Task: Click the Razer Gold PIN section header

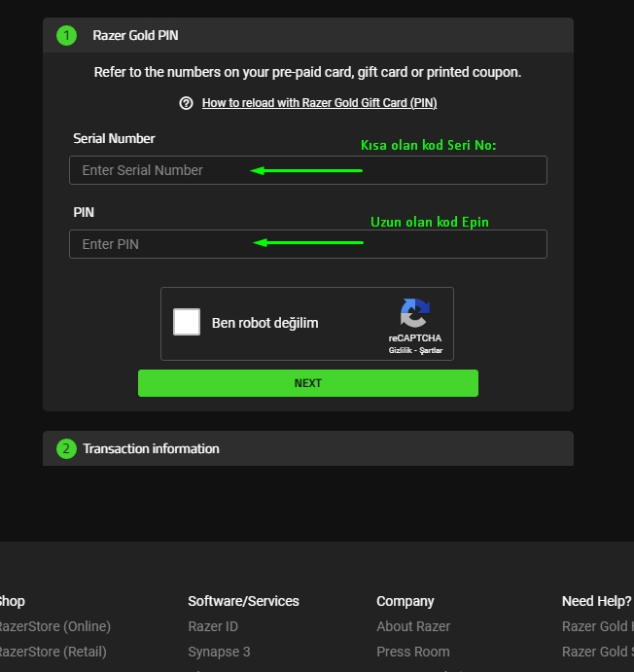Action: click(x=308, y=35)
